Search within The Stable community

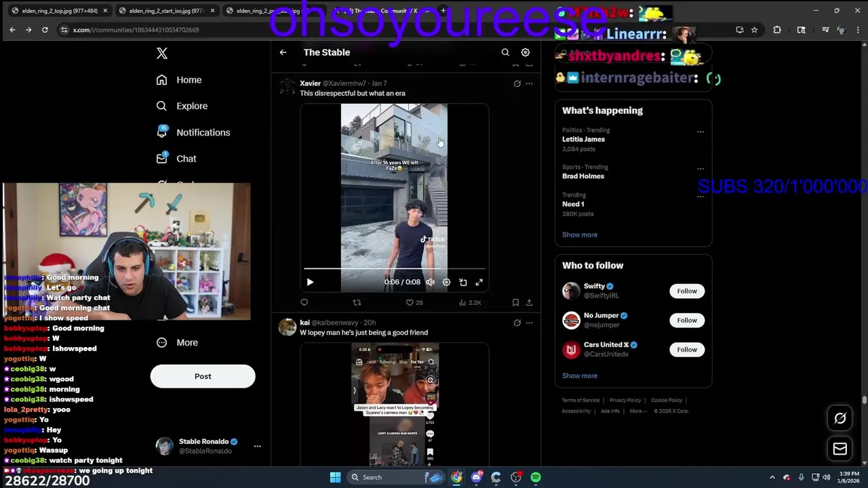pos(505,52)
